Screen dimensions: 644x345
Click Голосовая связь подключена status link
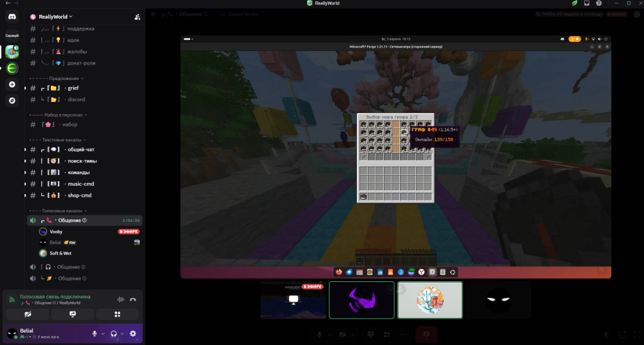pos(55,297)
